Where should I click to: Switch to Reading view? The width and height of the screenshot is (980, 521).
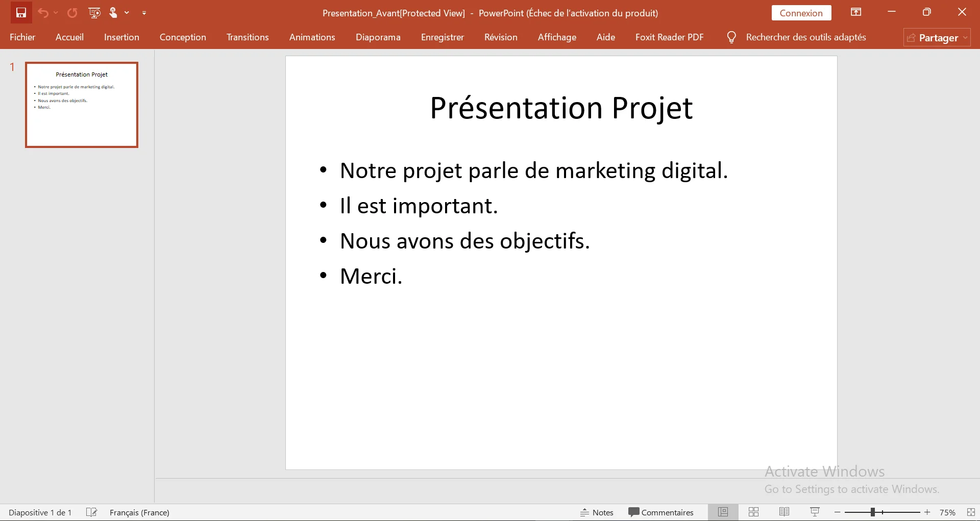pos(784,512)
